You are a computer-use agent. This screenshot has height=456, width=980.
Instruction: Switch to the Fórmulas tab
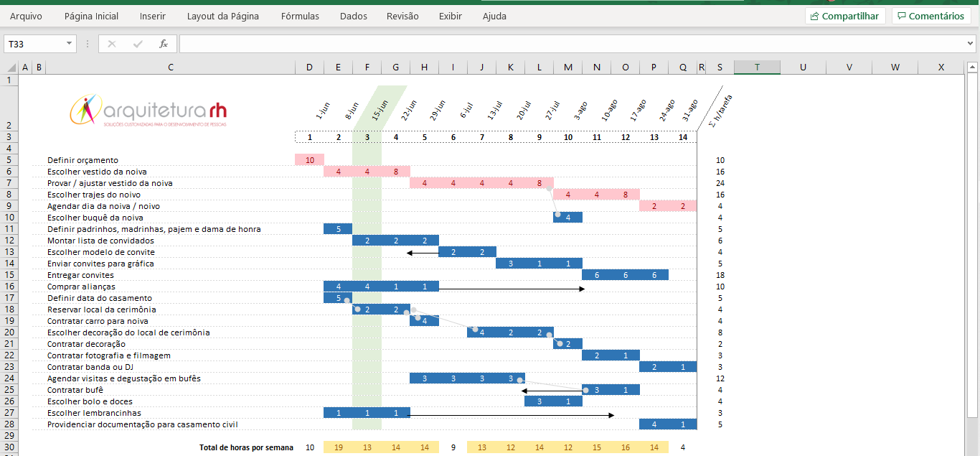click(x=301, y=16)
